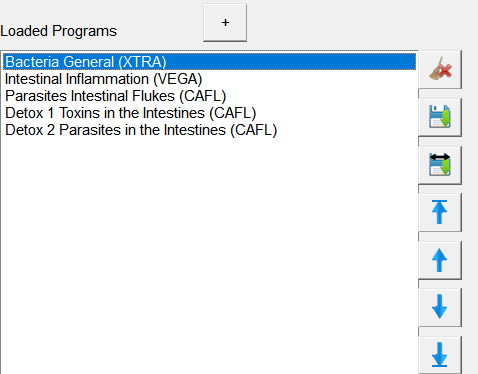Click the plus button beside Loaded Programs
Screen dimensions: 478x374
(225, 23)
